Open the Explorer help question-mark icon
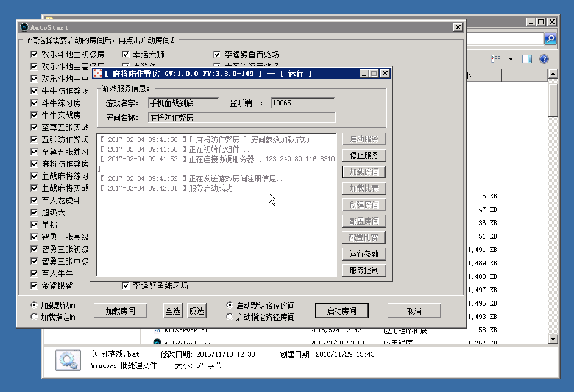This screenshot has width=574, height=392. tap(544, 59)
